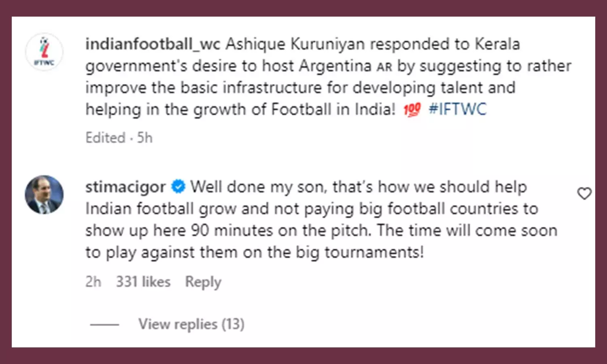This screenshot has height=364, width=607.
Task: Visit the indianfootball_wc profile username
Action: (x=153, y=44)
